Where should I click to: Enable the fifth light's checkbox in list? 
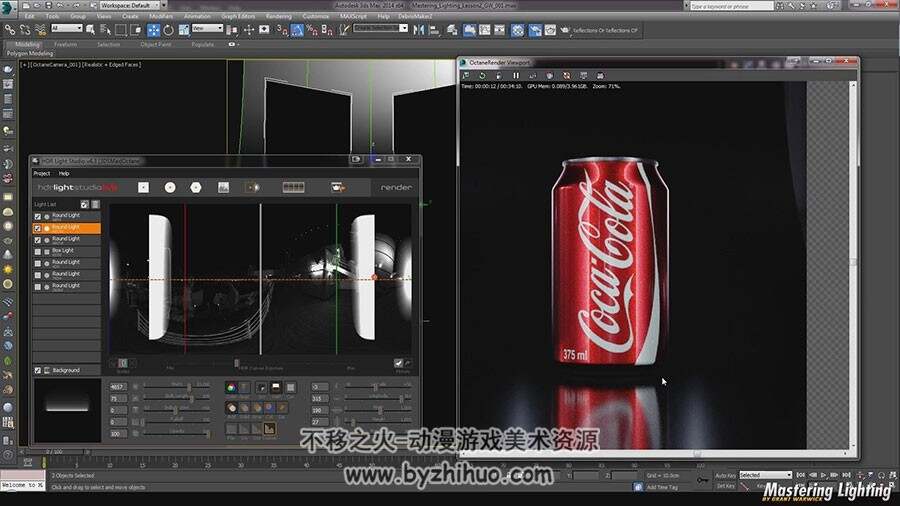pos(38,263)
